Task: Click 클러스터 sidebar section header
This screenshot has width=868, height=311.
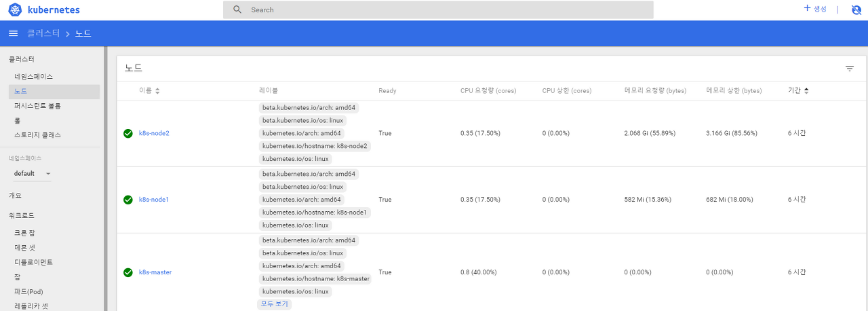Action: (22, 60)
